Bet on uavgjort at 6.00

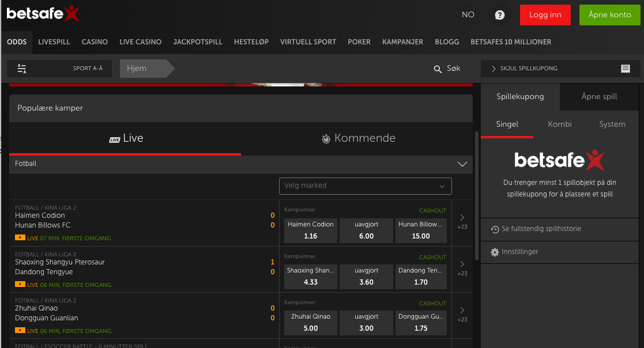pyautogui.click(x=366, y=230)
